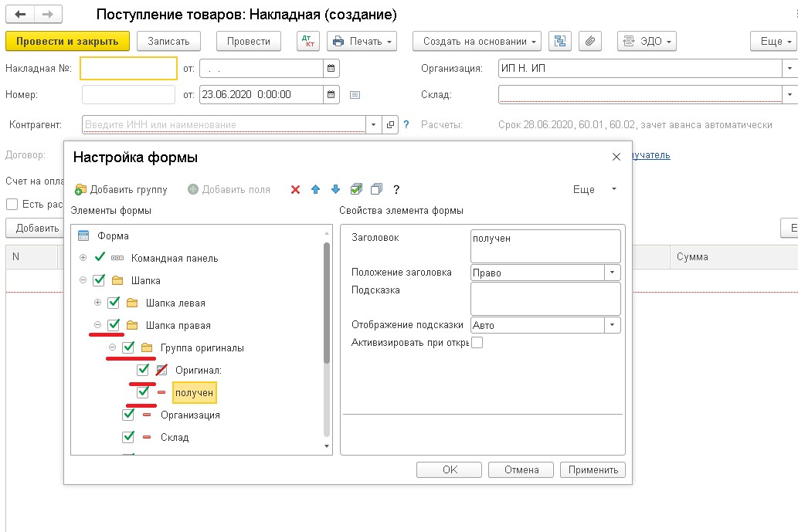Uncheck the Организация element checkbox
Image resolution: width=798 pixels, height=532 pixels.
point(129,415)
